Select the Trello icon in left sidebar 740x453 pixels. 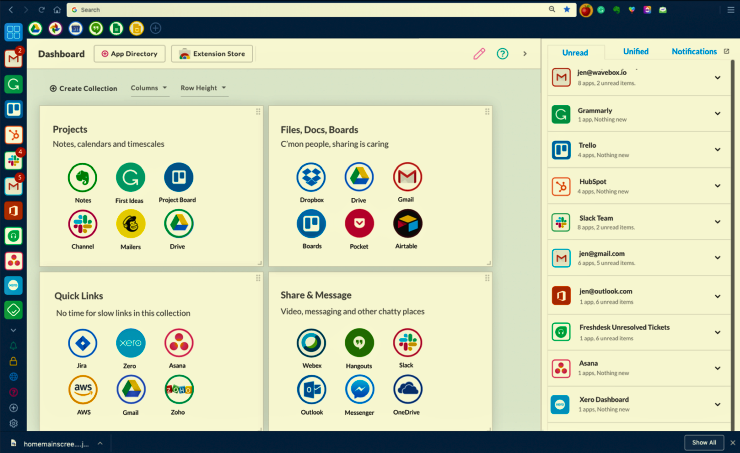pyautogui.click(x=13, y=109)
